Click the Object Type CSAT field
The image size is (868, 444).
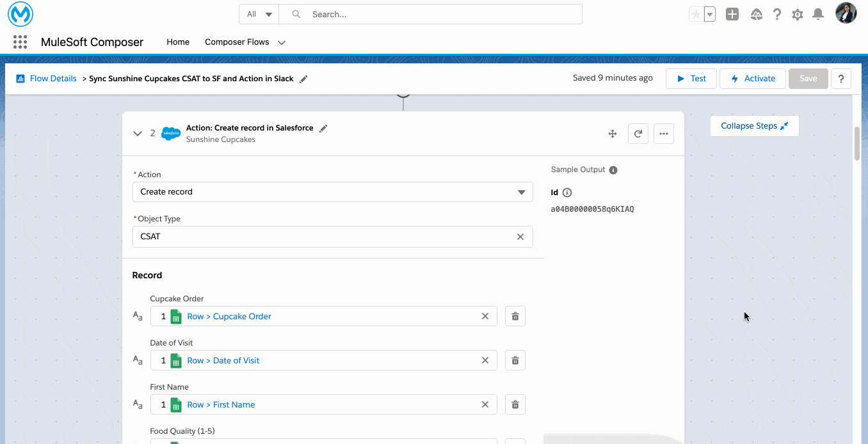tap(333, 237)
